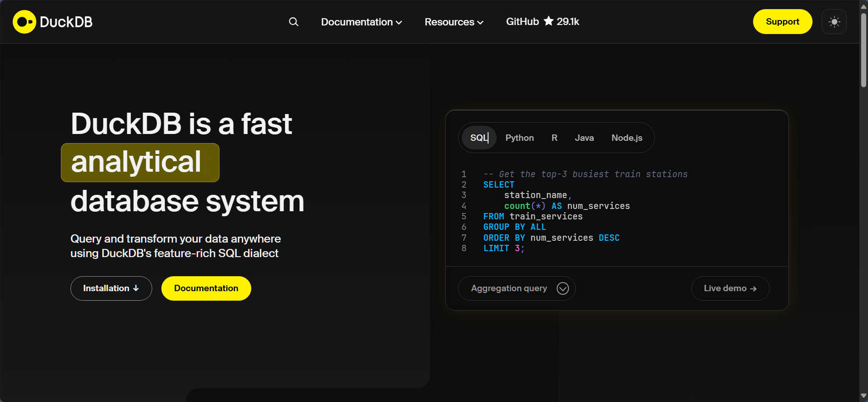This screenshot has height=402, width=868.
Task: Click the yellow Documentation hero button
Action: point(206,288)
